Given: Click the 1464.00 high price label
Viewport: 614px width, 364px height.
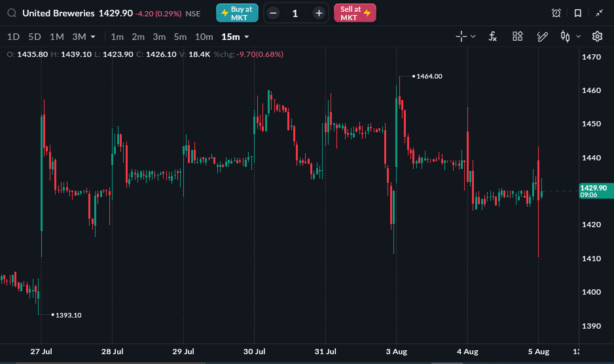Looking at the screenshot, I should tap(429, 76).
